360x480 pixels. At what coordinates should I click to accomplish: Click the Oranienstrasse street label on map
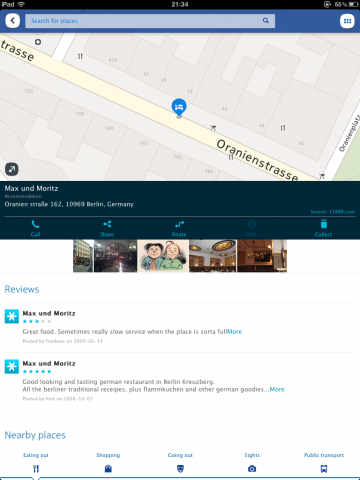click(257, 161)
